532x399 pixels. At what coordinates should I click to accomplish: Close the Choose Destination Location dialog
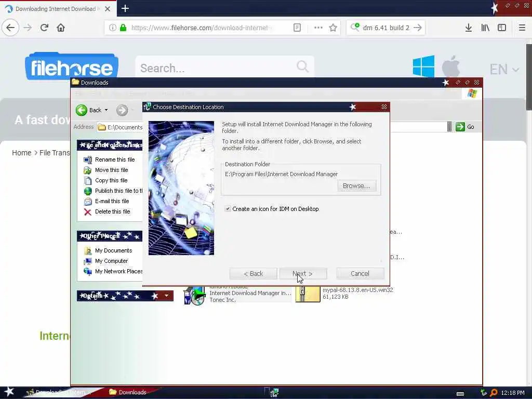[384, 107]
